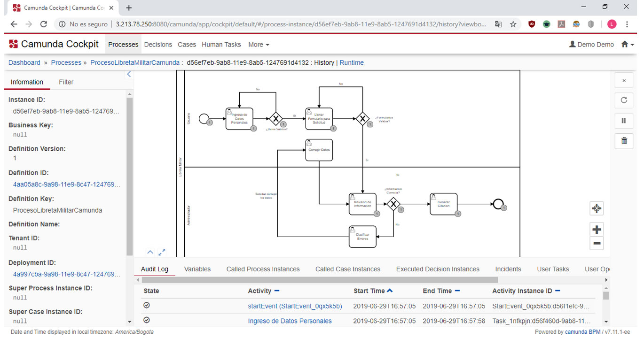Switch to the Variables tab

click(197, 269)
